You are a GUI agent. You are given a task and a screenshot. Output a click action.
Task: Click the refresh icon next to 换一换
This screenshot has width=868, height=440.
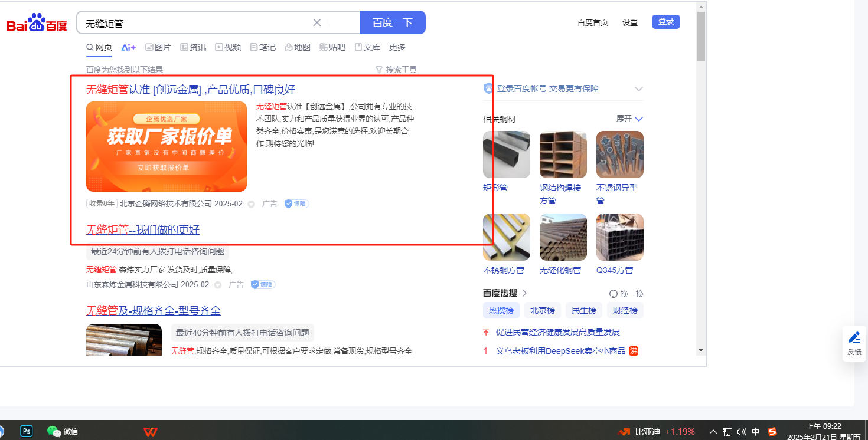pyautogui.click(x=614, y=294)
